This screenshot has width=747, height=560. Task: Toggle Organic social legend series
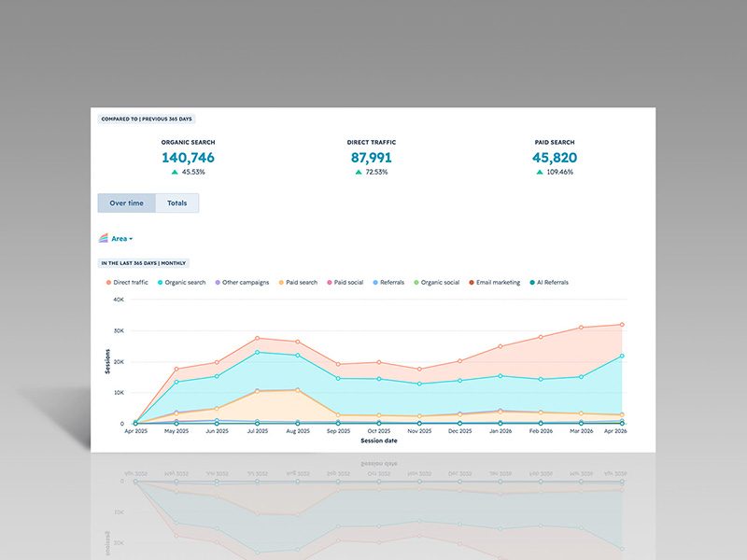coord(437,283)
